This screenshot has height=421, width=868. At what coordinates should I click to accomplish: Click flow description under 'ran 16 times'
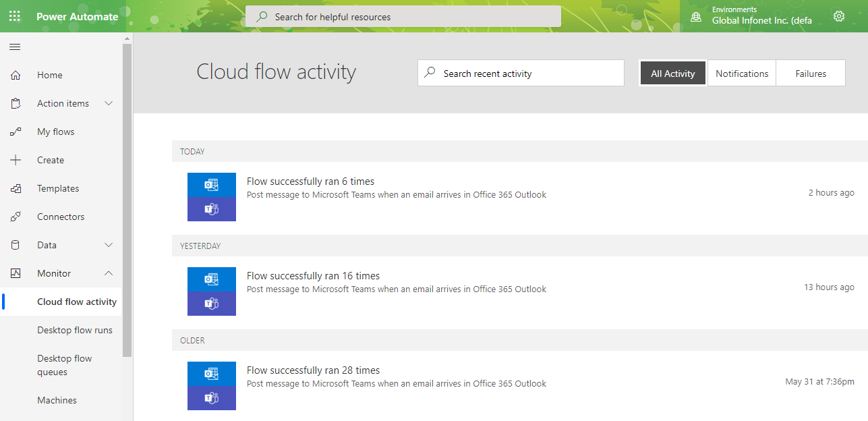(397, 289)
